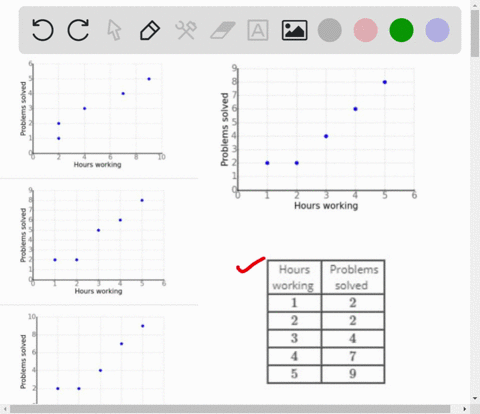Choose the green color swatch
Viewport: 480px width, 414px height.
(401, 30)
